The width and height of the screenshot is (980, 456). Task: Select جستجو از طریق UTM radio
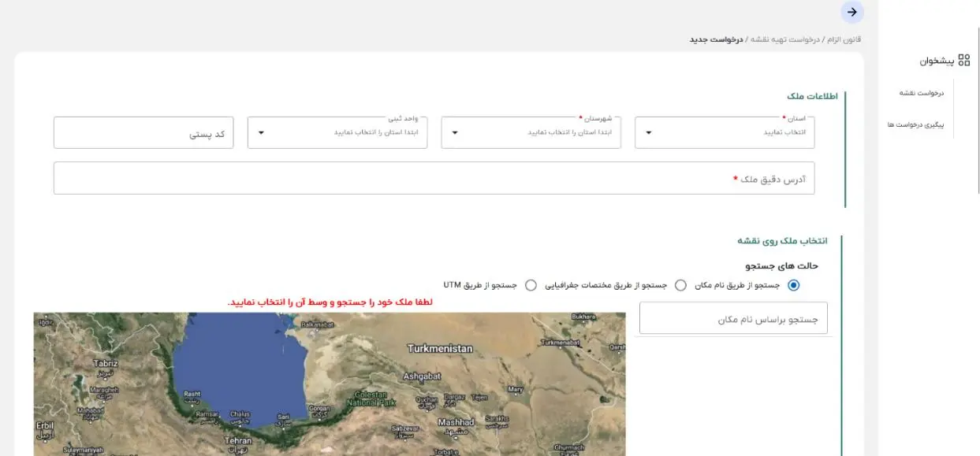click(x=531, y=285)
